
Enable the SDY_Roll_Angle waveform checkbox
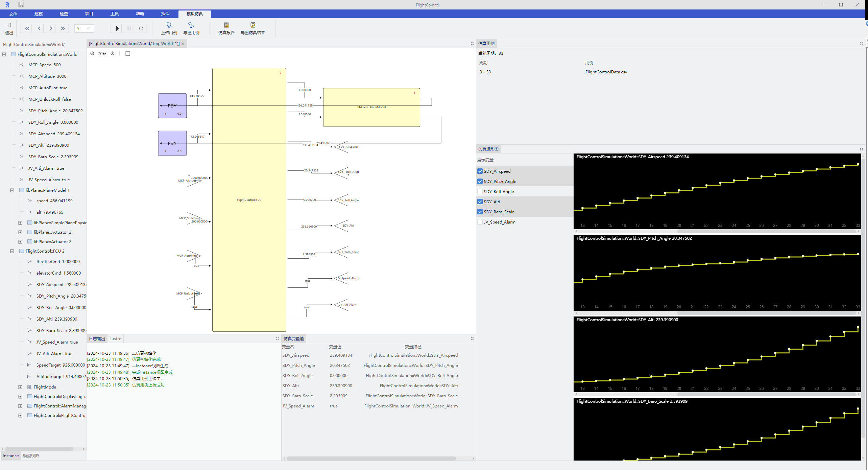tap(480, 191)
